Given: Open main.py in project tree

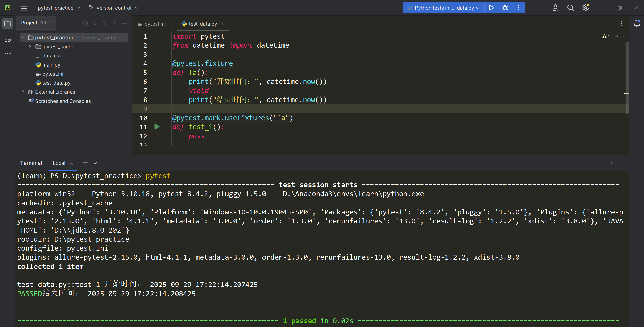Looking at the screenshot, I should 51,65.
